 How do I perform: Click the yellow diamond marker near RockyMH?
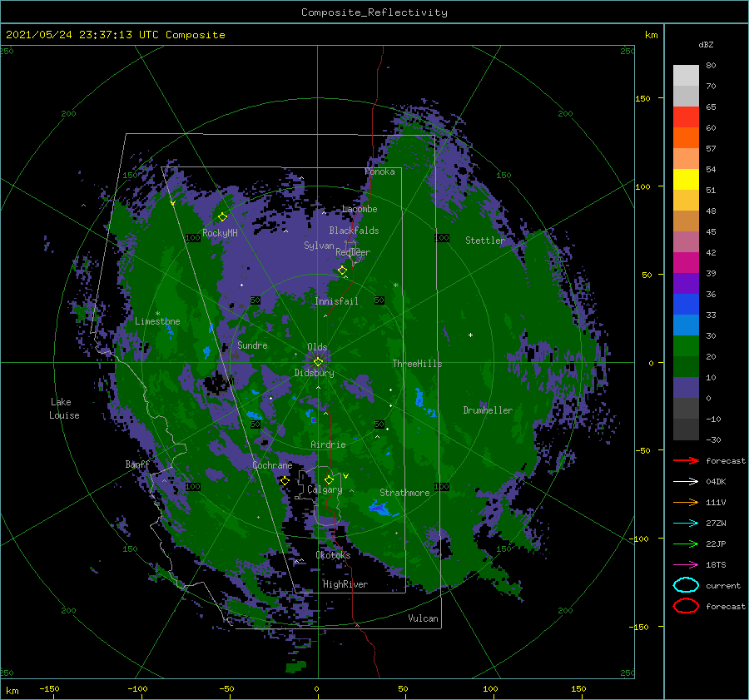222,217
